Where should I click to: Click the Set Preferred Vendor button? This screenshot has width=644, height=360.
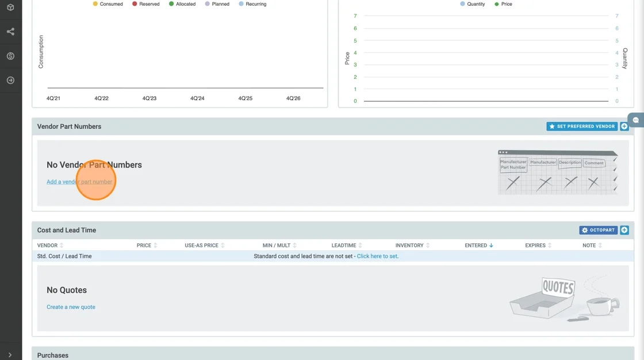pos(581,127)
